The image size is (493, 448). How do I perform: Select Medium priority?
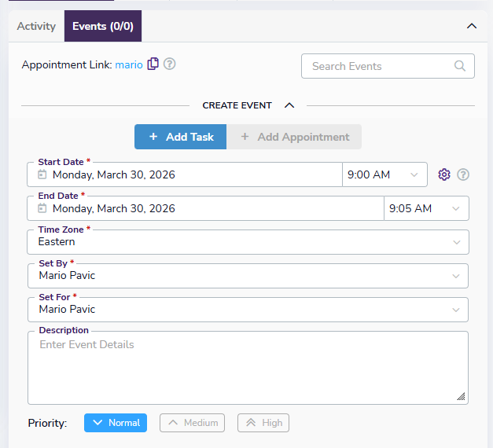pyautogui.click(x=192, y=423)
